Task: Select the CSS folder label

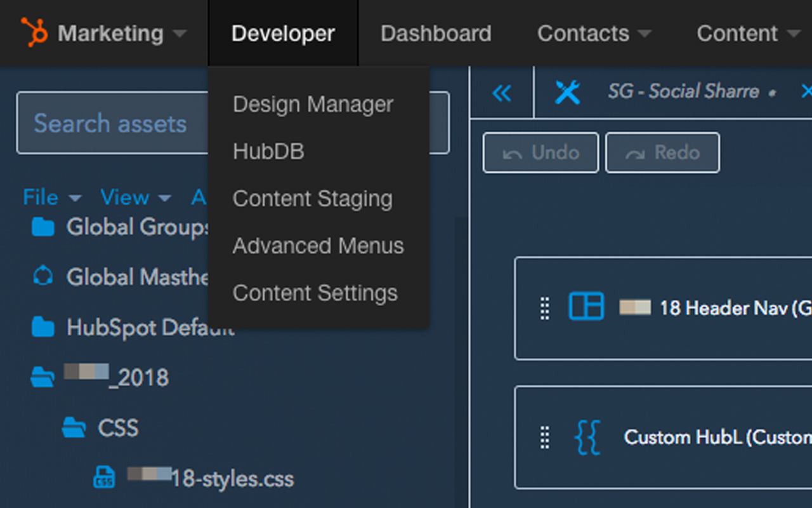Action: coord(118,428)
